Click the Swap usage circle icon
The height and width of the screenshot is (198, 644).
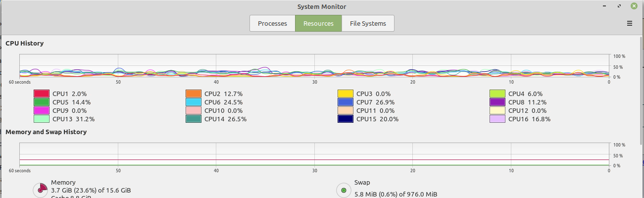tap(344, 190)
